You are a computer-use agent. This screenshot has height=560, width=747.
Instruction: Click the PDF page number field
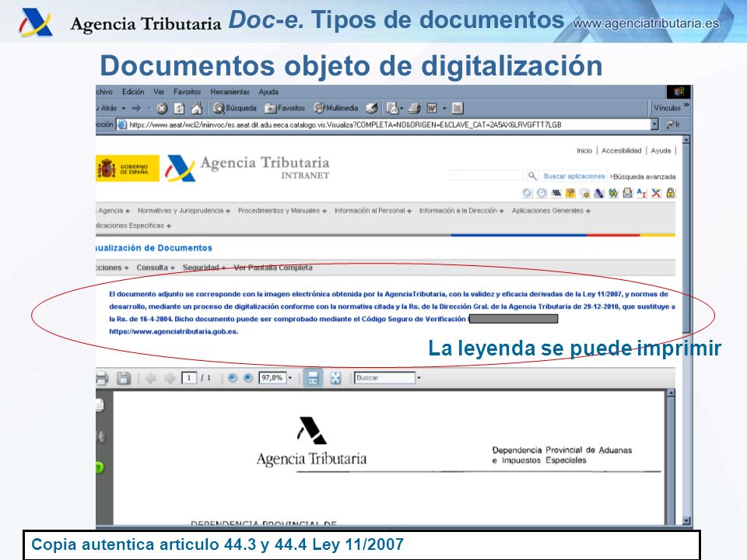189,378
